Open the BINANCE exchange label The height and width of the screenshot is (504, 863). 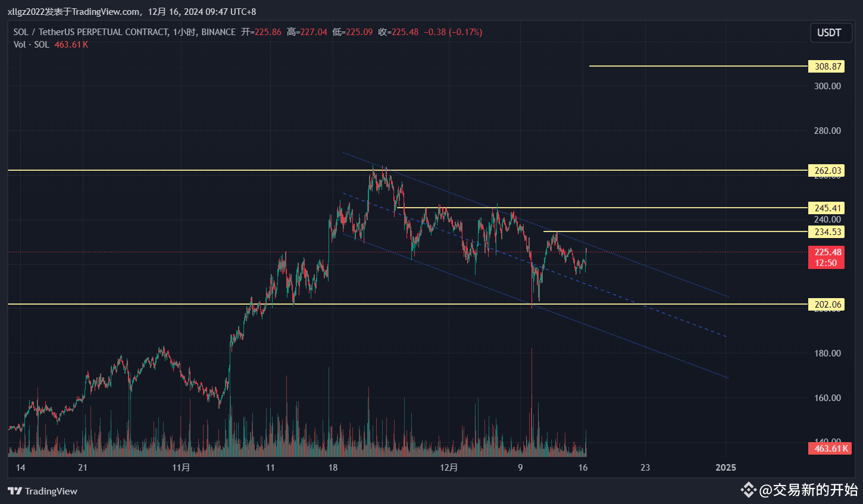(218, 32)
